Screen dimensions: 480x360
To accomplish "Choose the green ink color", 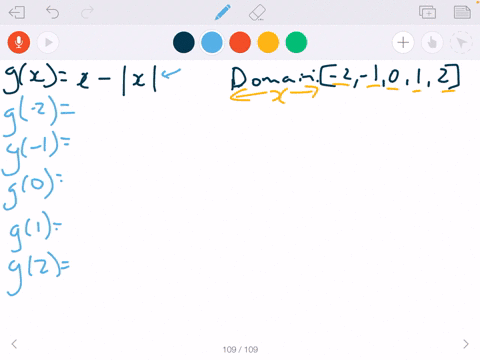I will pos(296,42).
